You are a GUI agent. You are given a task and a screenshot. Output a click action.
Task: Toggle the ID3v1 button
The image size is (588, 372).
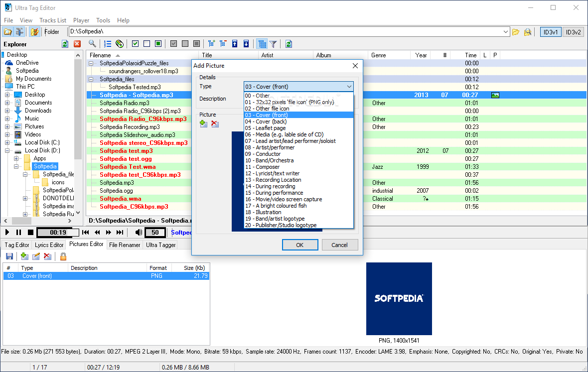551,32
